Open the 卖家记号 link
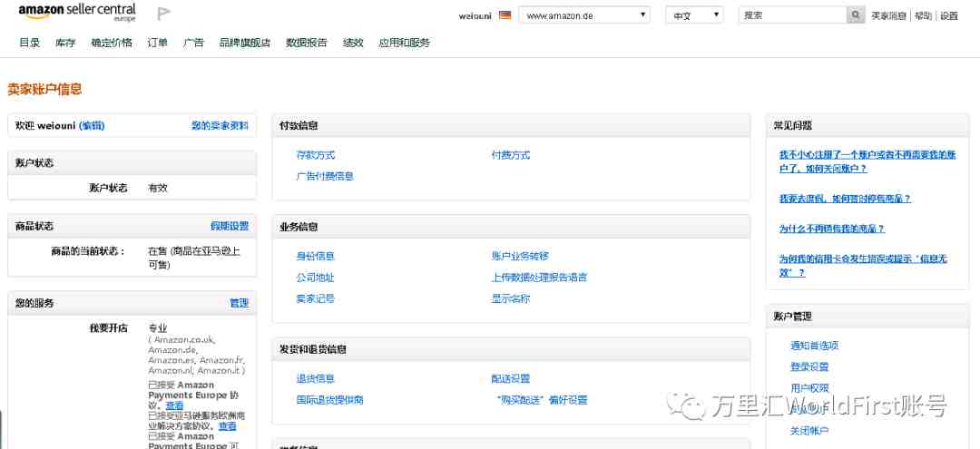This screenshot has height=449, width=980. [x=316, y=298]
